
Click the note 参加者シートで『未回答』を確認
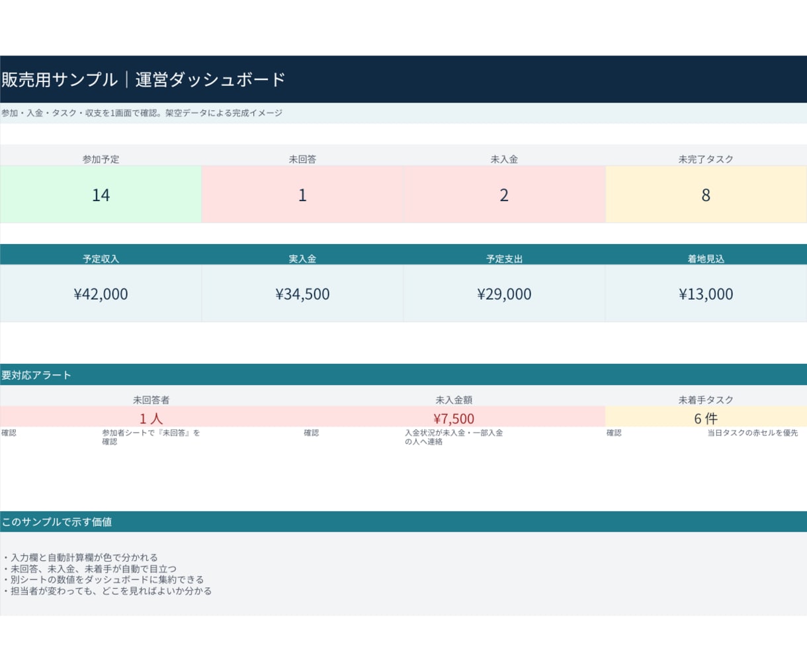pos(151,437)
